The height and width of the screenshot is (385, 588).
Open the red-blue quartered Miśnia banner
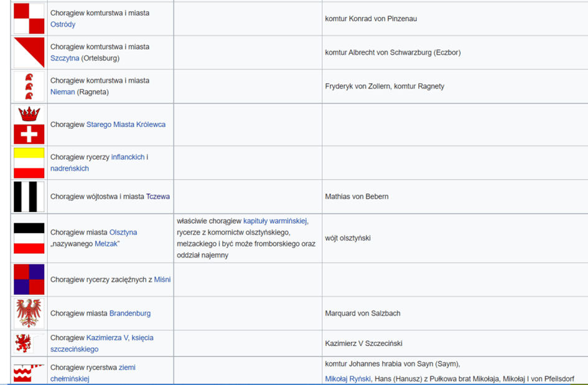click(x=29, y=279)
